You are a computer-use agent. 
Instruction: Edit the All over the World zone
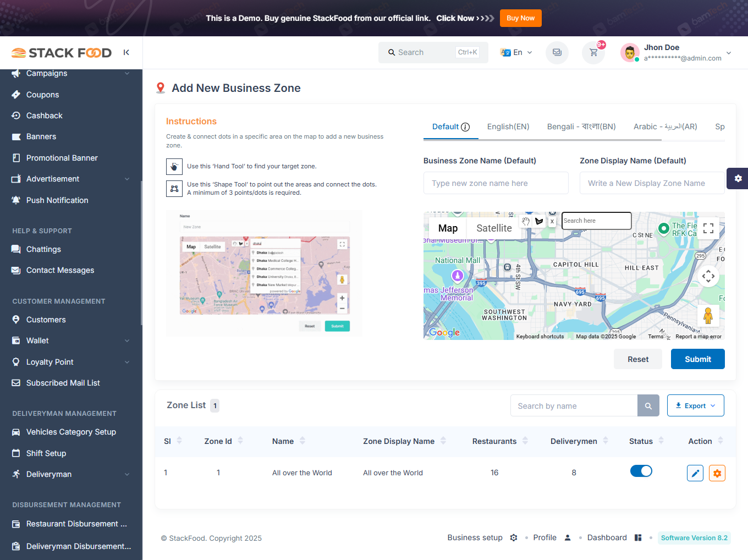point(695,473)
